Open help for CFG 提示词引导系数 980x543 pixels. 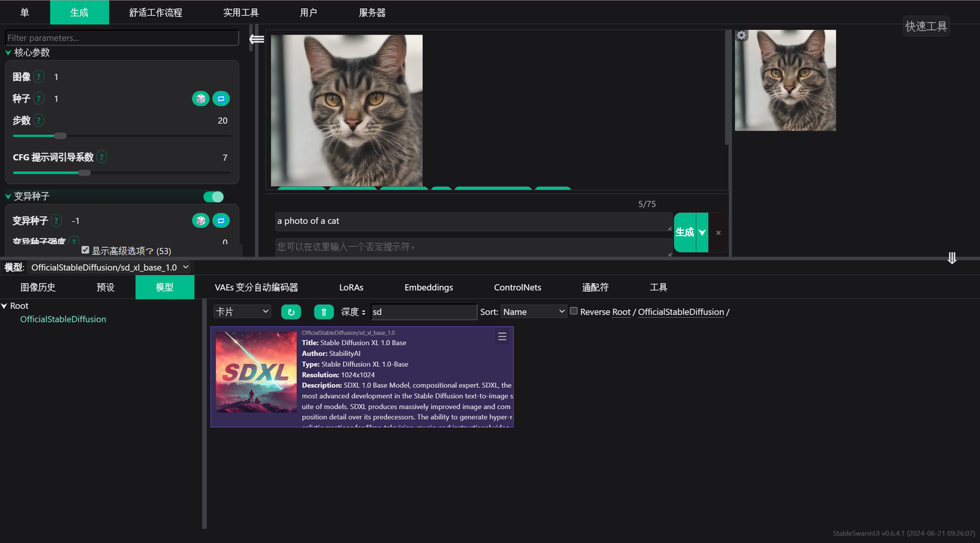coord(101,157)
